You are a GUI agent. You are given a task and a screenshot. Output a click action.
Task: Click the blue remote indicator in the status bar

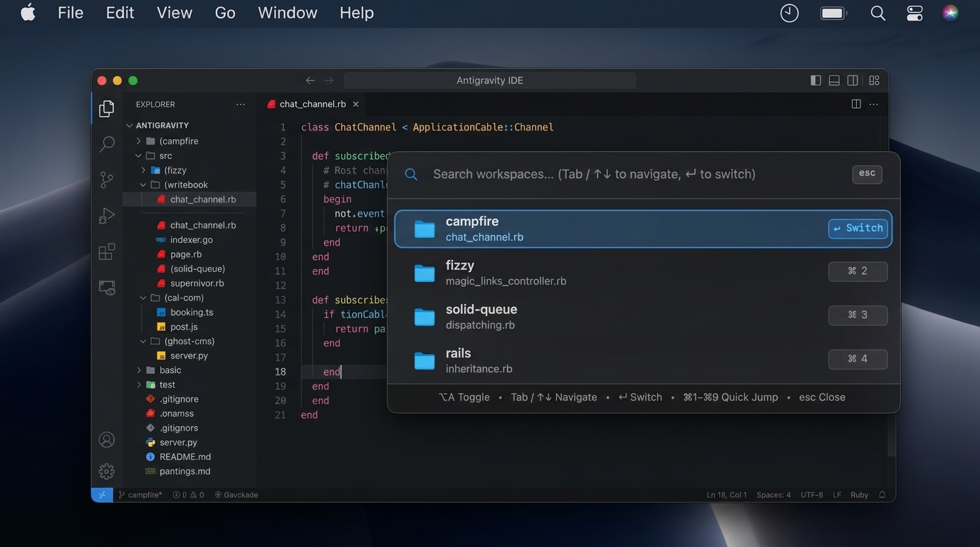[102, 495]
